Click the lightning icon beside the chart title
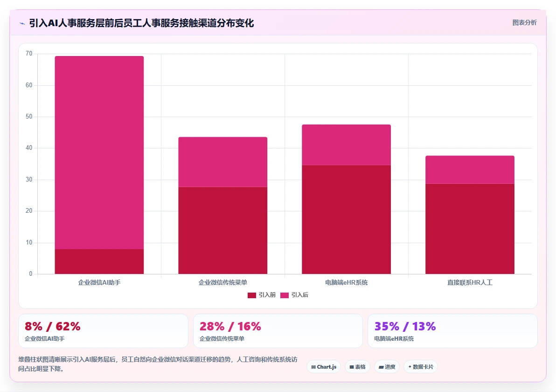The height and width of the screenshot is (392, 556). [22, 23]
